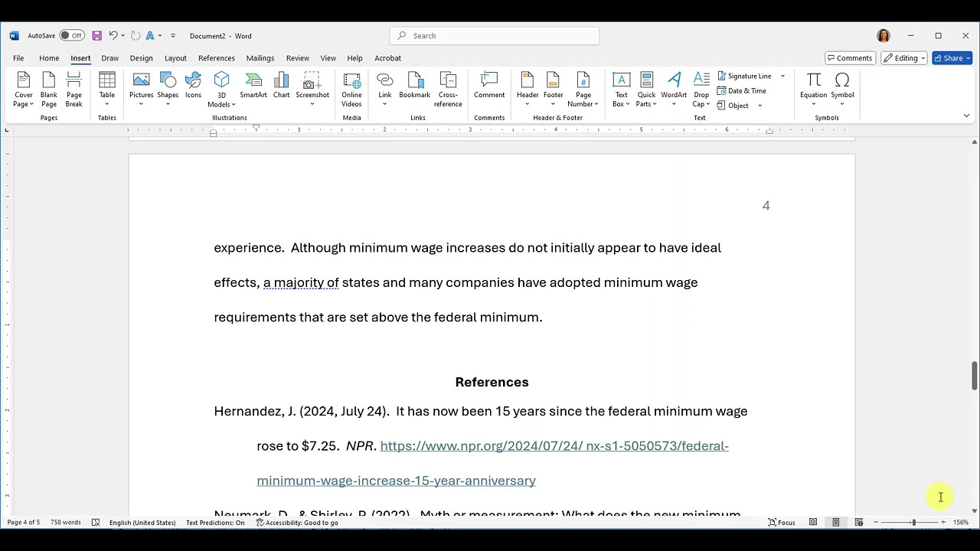Screen dimensions: 980x551
Task: Toggle Text Predictions setting
Action: [215, 523]
